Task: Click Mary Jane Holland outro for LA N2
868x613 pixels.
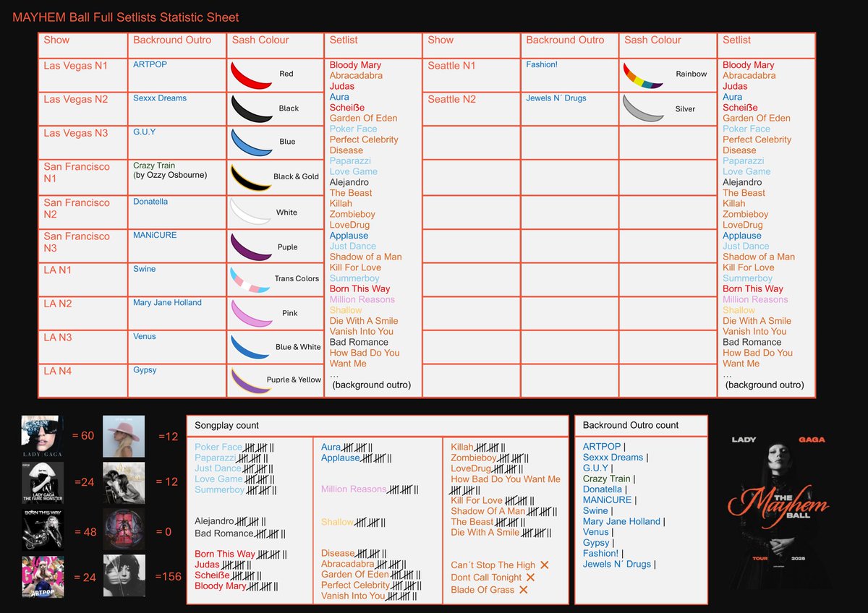Action: tap(167, 302)
